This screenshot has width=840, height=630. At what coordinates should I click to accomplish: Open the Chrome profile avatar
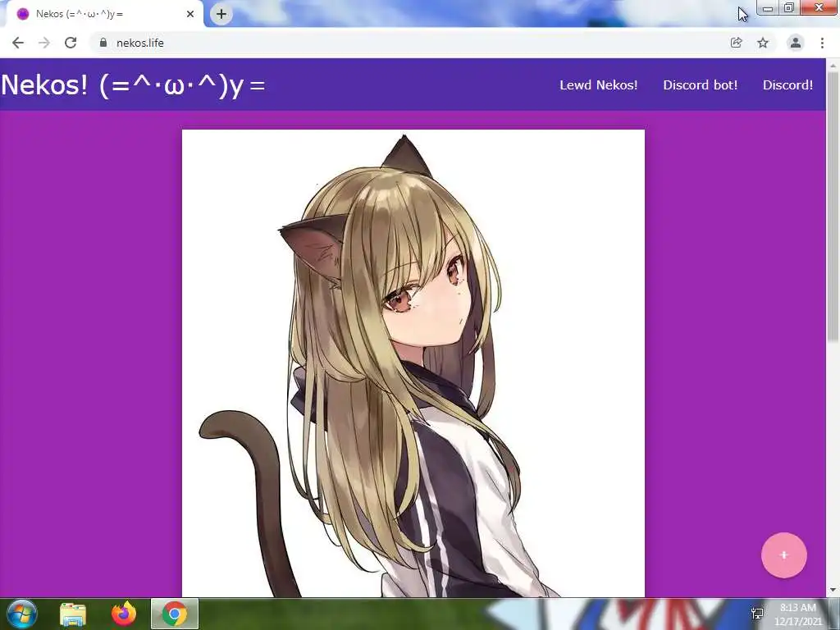[796, 43]
